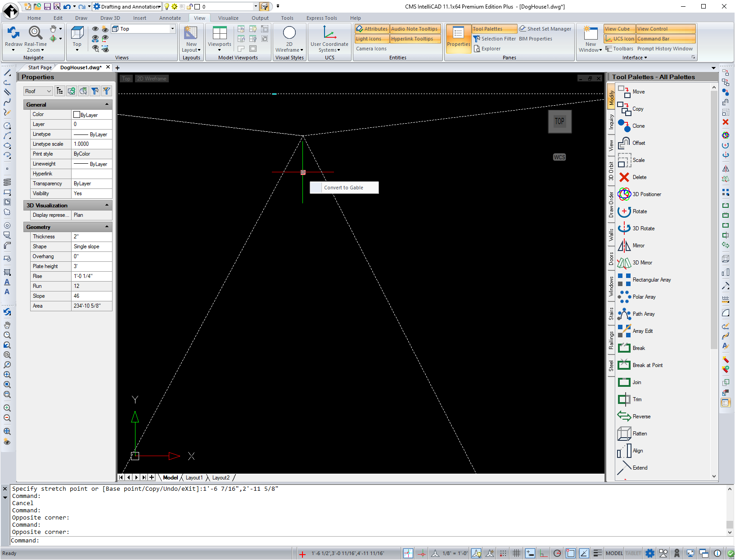The image size is (735, 560).
Task: Open the Annotate ribbon tab
Action: tap(170, 18)
